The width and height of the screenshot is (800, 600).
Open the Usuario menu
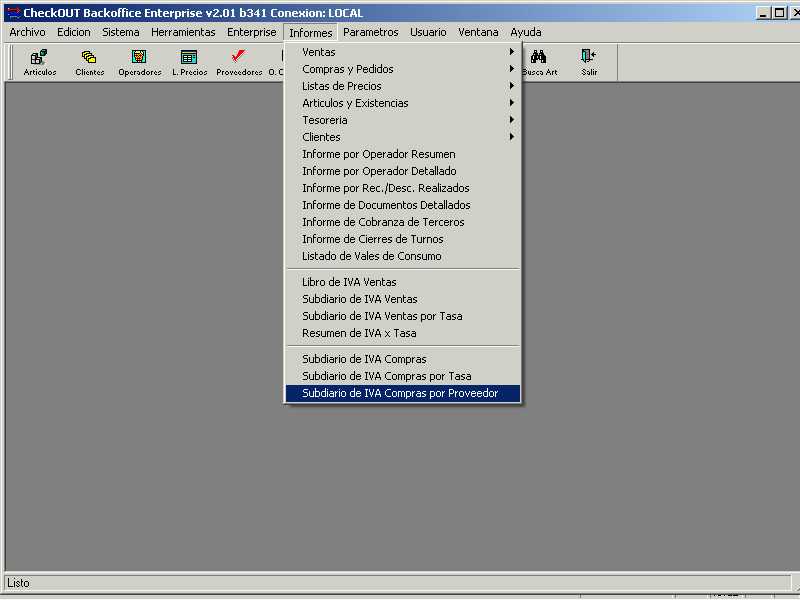point(428,32)
